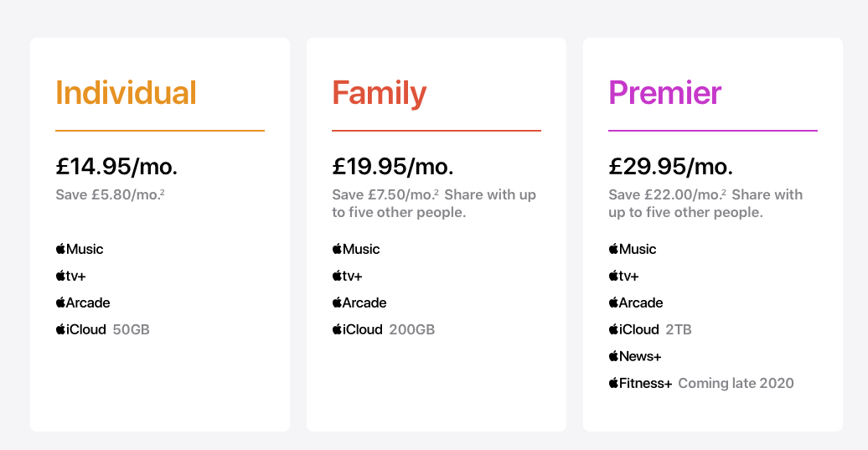This screenshot has height=450, width=868.
Task: Click the £14.95/mo. price
Action: [x=116, y=166]
